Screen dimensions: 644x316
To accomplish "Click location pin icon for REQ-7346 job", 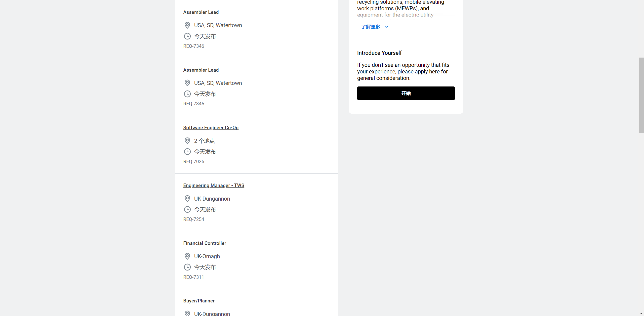I will coord(187,25).
